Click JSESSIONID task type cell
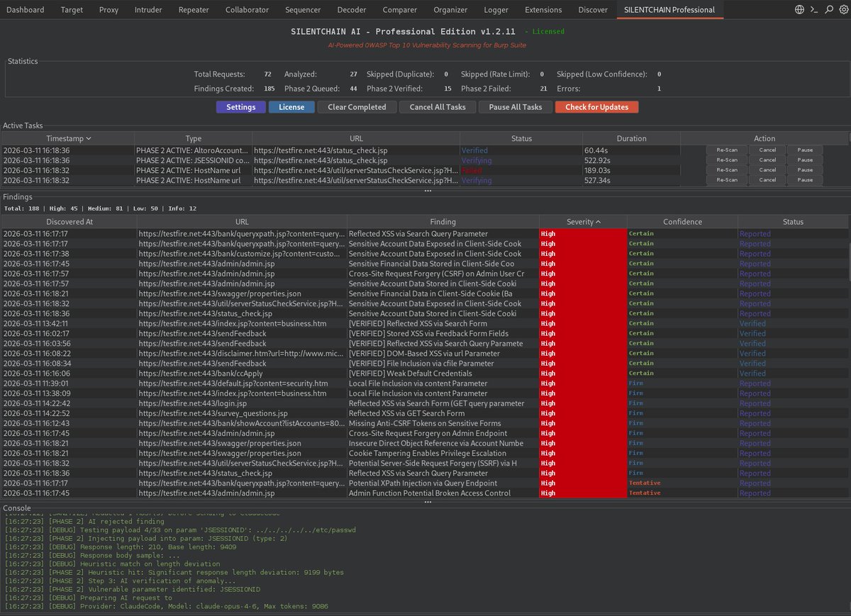851x616 pixels. tap(193, 160)
